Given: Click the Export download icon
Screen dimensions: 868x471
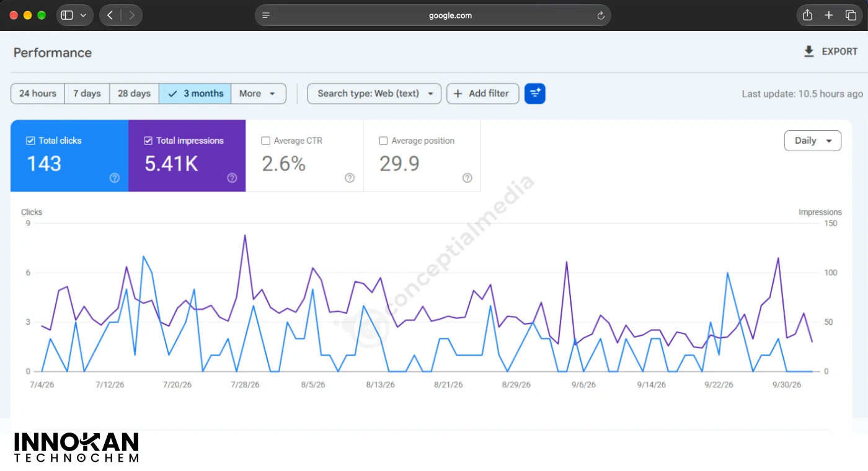Looking at the screenshot, I should (808, 51).
